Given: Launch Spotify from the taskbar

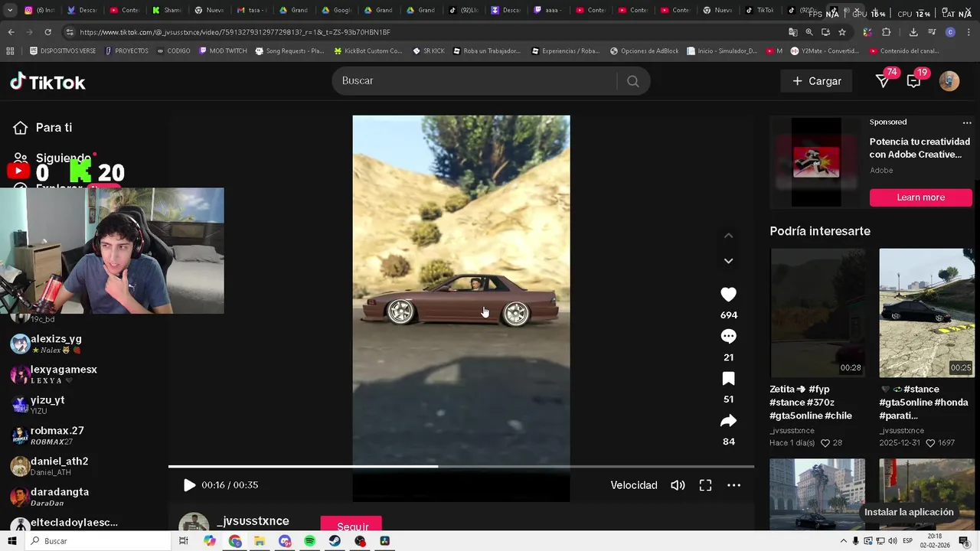Looking at the screenshot, I should tap(309, 541).
